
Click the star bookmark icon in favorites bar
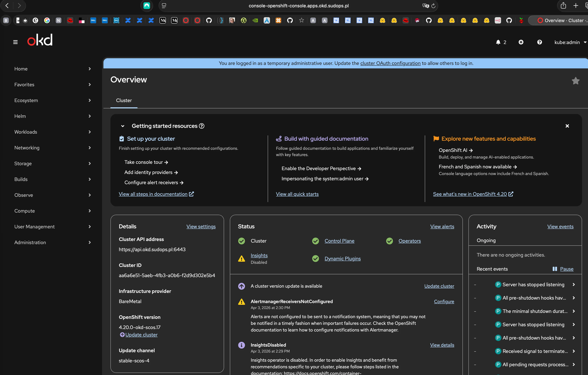point(301,21)
